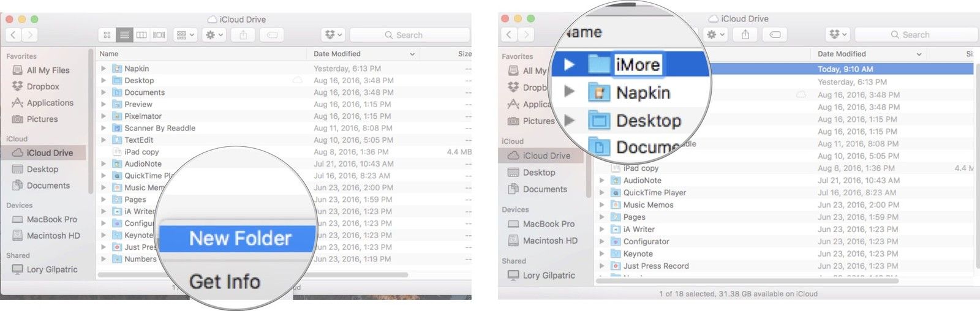The image size is (980, 311).
Task: Open Desktop in left window sidebar
Action: (x=42, y=169)
